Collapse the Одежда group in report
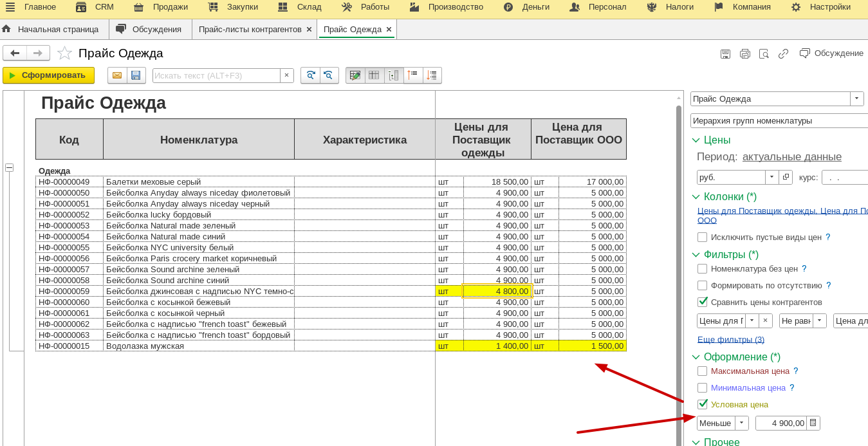This screenshot has height=446, width=868. (10, 168)
